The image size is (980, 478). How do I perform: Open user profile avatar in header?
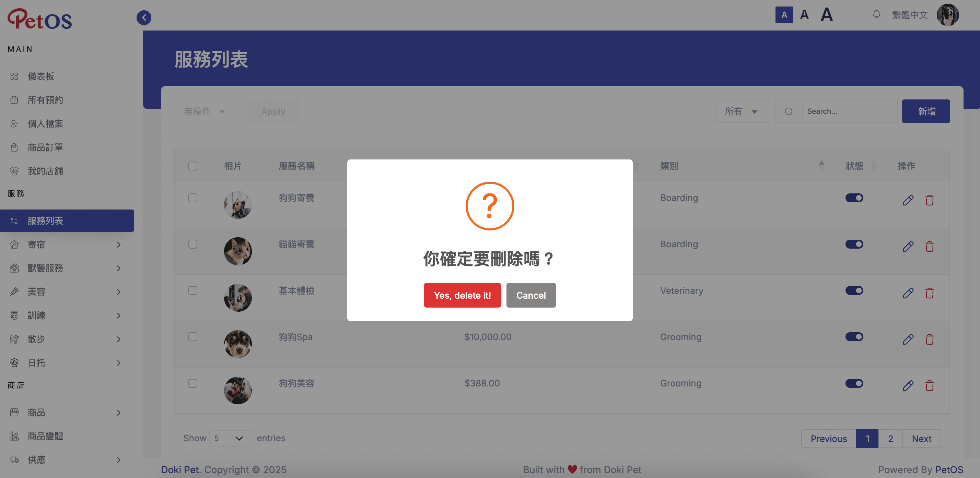[x=947, y=15]
